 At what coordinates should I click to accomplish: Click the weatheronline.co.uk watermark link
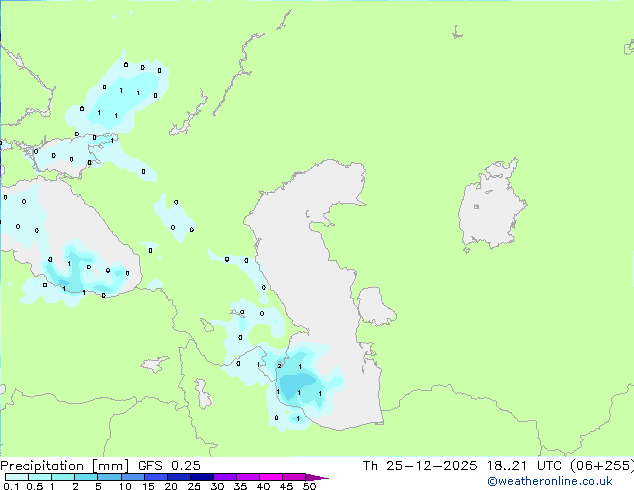click(x=549, y=481)
